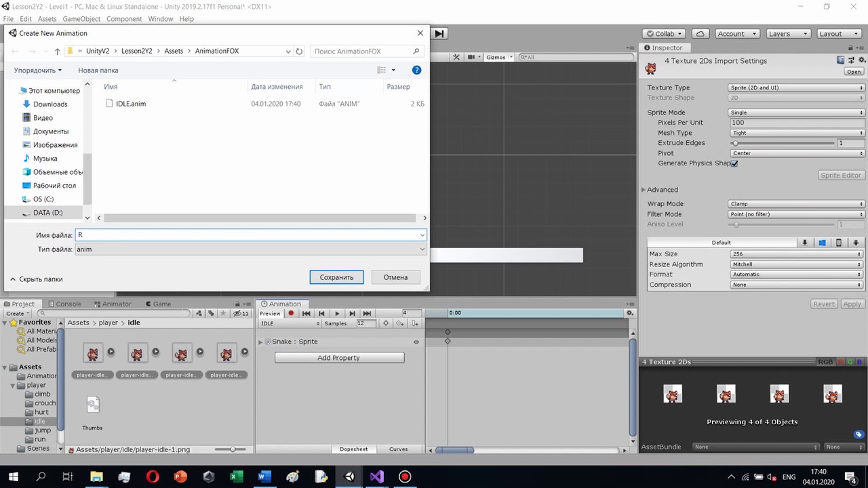Open the Filter Mode dropdown
Viewport: 868px width, 488px height.
[797, 214]
